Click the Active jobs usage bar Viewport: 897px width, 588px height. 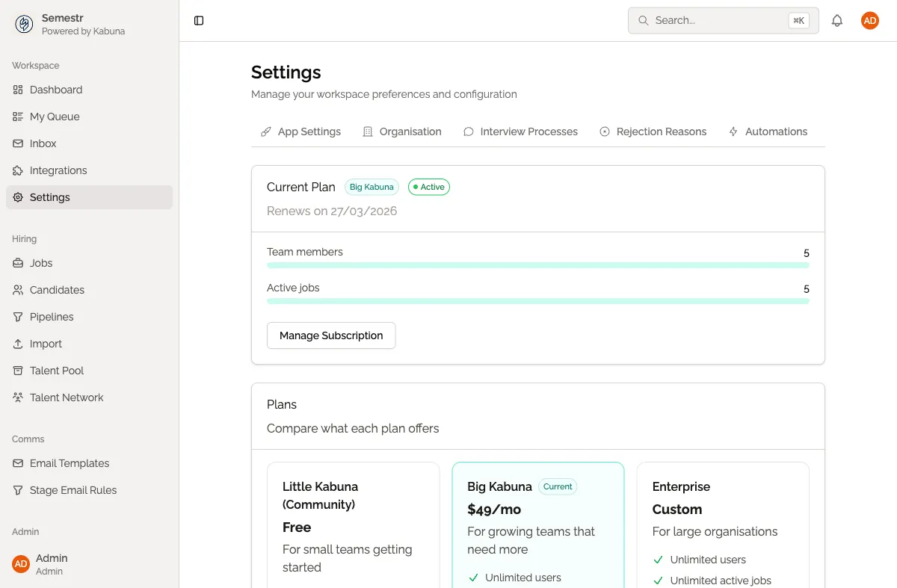[x=537, y=301]
